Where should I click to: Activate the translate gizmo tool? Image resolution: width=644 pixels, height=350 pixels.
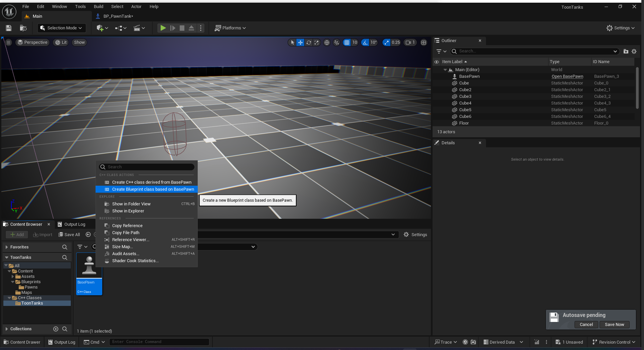click(x=300, y=42)
